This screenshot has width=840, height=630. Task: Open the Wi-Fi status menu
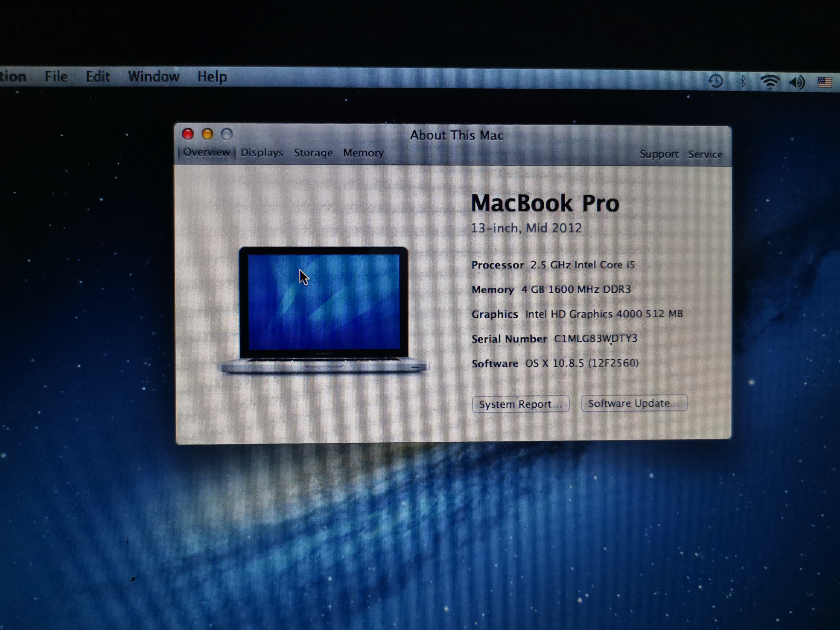[x=770, y=82]
